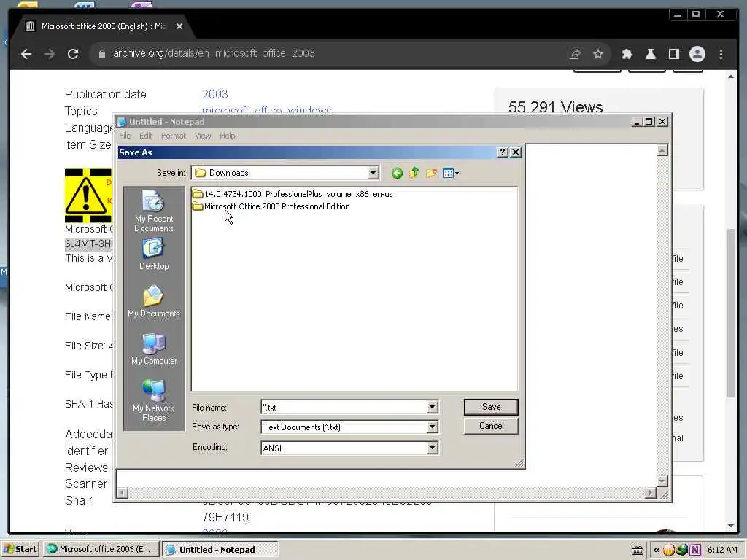Click Chrome page vertical scrollbar thumb
This screenshot has height=560, width=747.
click(x=731, y=313)
